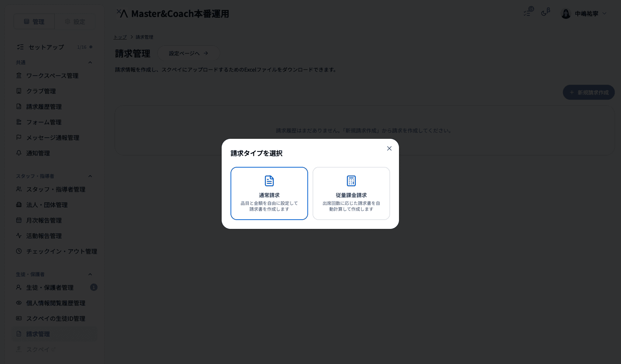621x364 pixels.
Task: Click the セットアップ checklist icon
Action: (x=20, y=47)
